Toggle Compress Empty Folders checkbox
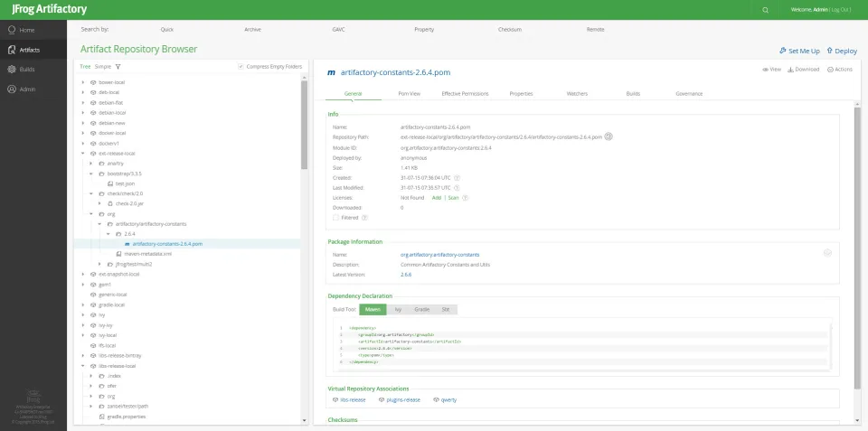Screen dimensions: 868x431 (241, 66)
